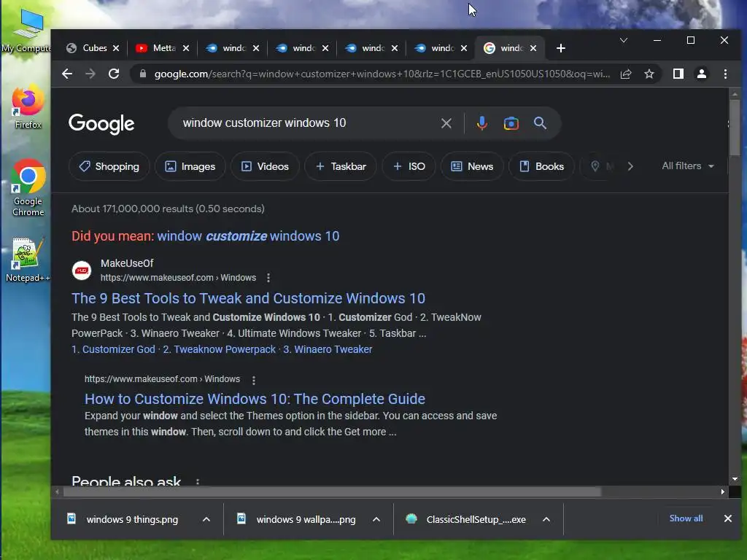This screenshot has width=747, height=560.
Task: Open options for Complete Guide result
Action: coord(253,380)
